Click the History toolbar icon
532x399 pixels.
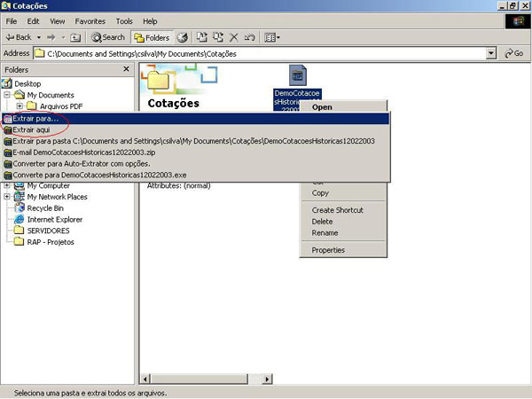point(183,37)
